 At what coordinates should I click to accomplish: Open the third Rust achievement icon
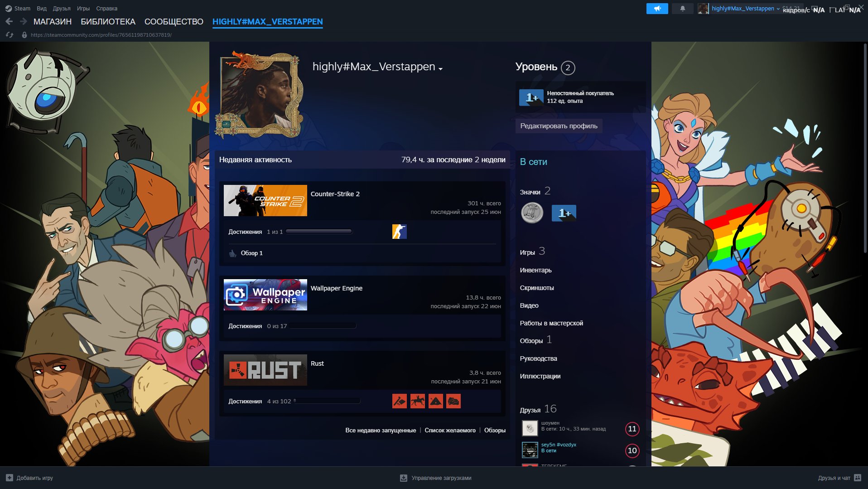435,401
